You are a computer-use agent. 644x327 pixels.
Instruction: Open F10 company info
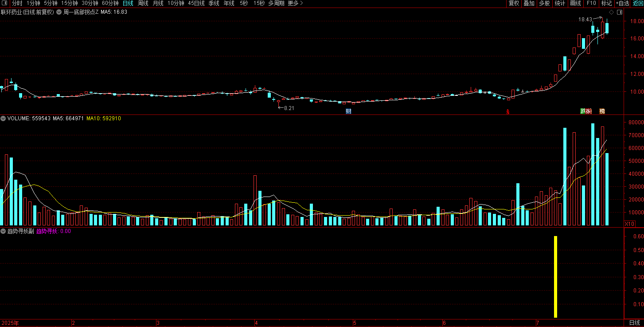[x=591, y=3]
